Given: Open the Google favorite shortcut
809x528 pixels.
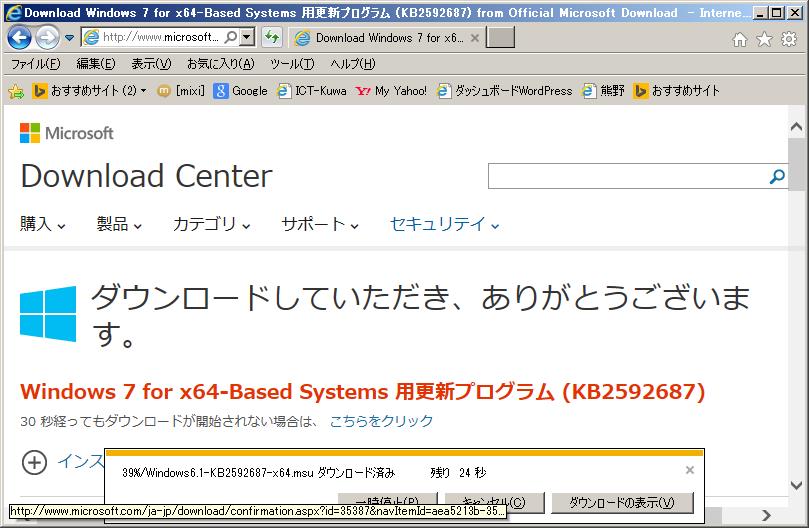Looking at the screenshot, I should [x=240, y=91].
